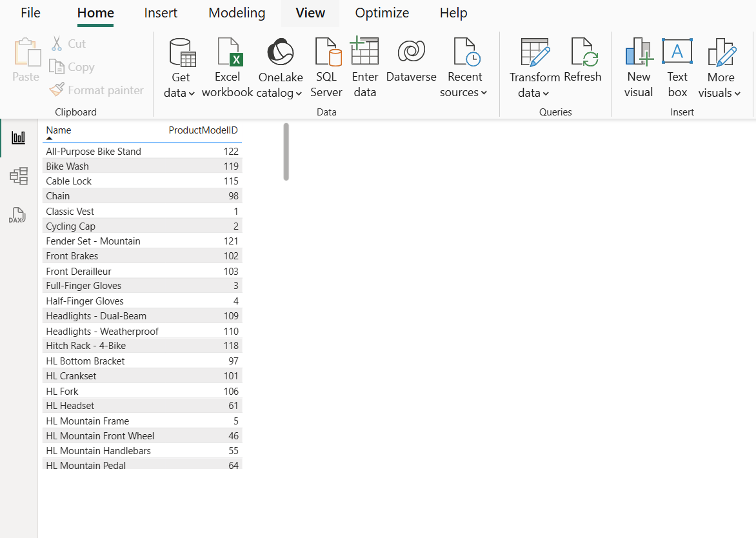Open the Optimize ribbon tab
The height and width of the screenshot is (538, 756).
pyautogui.click(x=381, y=12)
